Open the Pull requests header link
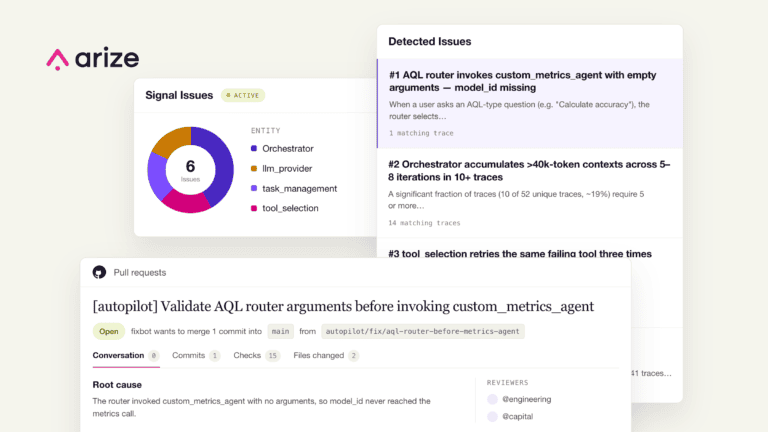768x432 pixels. point(140,272)
